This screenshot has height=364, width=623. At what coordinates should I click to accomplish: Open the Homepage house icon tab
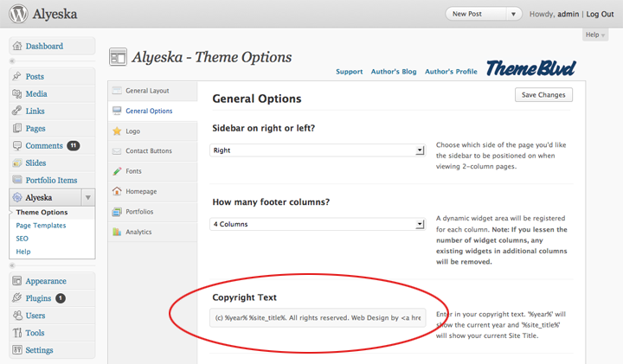click(117, 191)
